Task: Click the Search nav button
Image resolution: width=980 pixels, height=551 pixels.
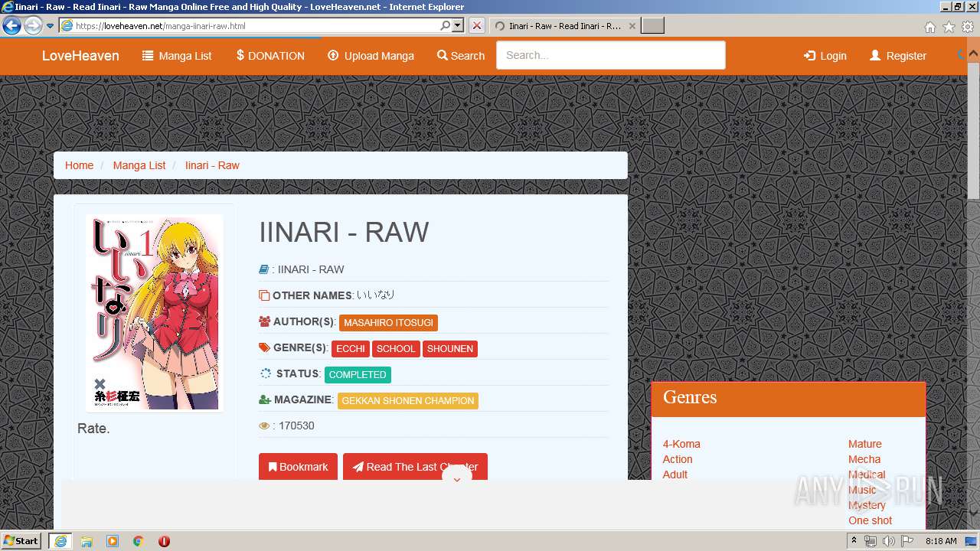Action: coord(461,56)
